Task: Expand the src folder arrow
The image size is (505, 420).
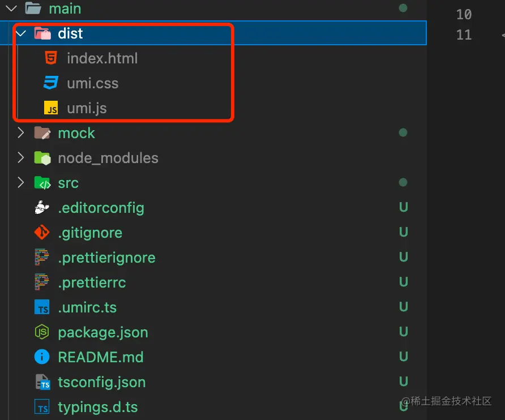Action: (x=21, y=183)
